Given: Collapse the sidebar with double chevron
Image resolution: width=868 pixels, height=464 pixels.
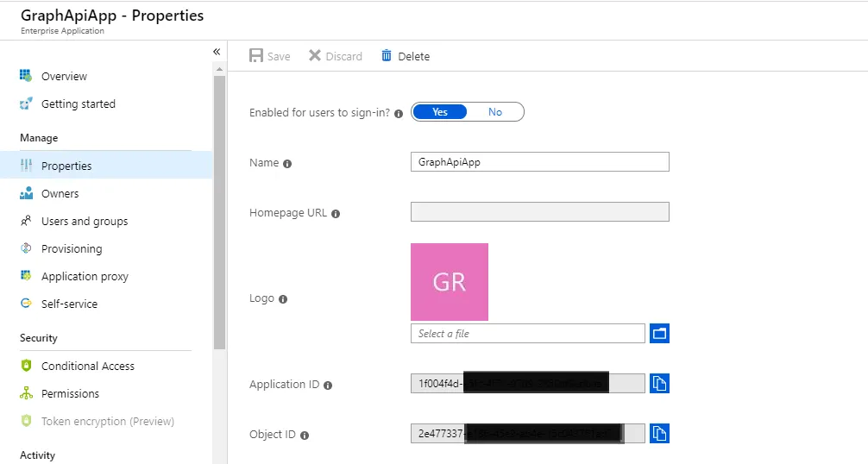Looking at the screenshot, I should click(217, 52).
